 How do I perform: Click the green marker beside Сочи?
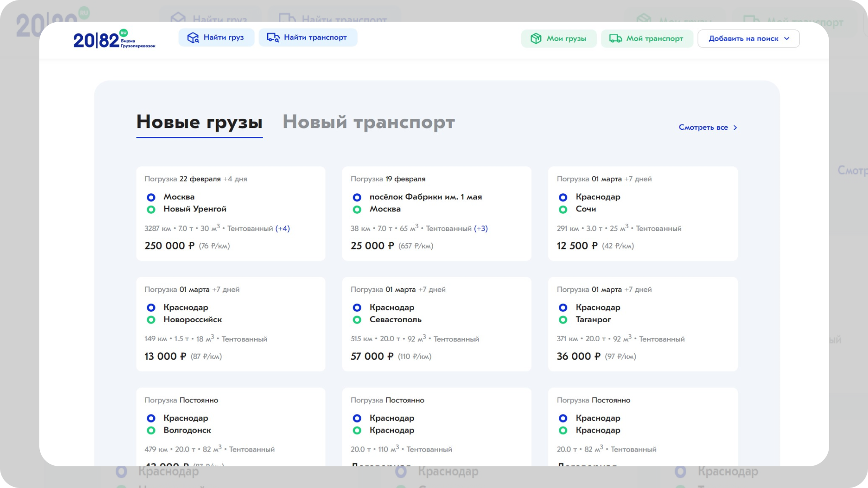[x=563, y=210]
